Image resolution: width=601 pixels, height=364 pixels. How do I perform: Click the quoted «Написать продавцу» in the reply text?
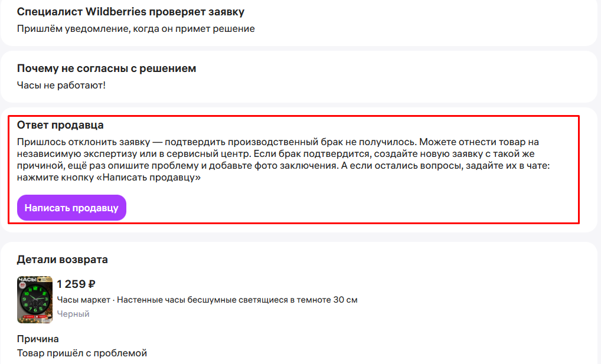(152, 178)
